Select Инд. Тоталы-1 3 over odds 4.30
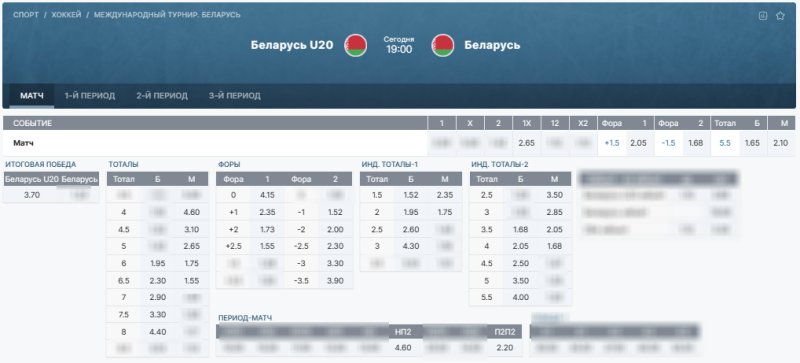Image resolution: width=800 pixels, height=363 pixels. tap(411, 247)
